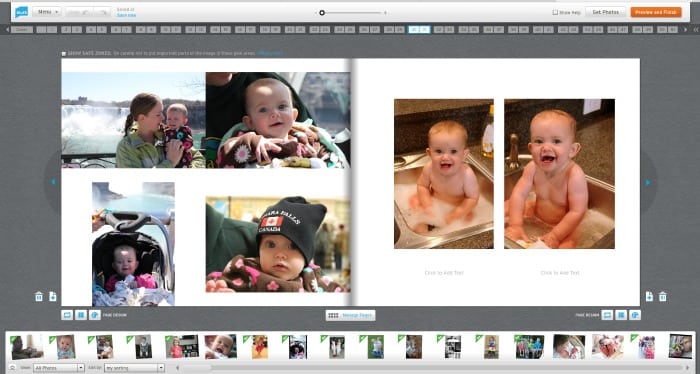Toggle the Show Safe Zones checkbox
The width and height of the screenshot is (700, 374).
[64, 54]
